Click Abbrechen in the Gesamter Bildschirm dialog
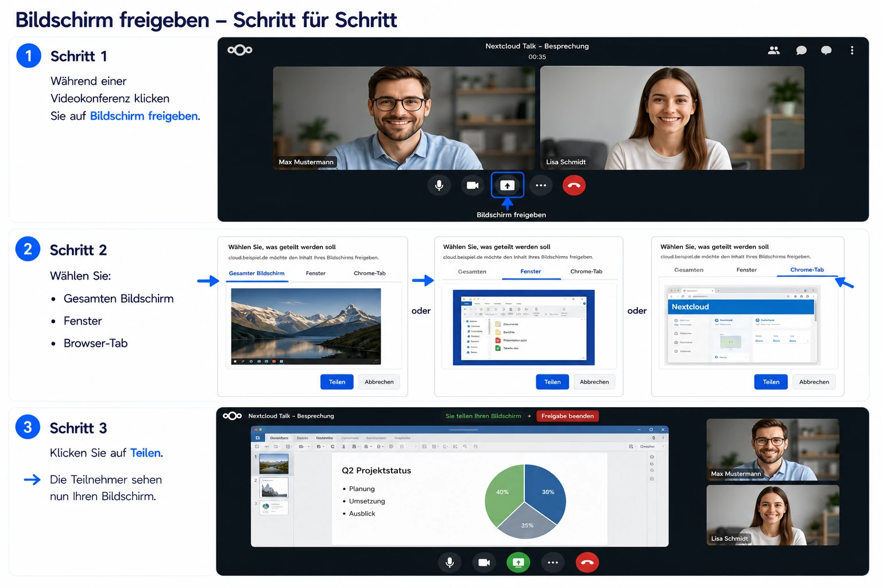 point(380,382)
